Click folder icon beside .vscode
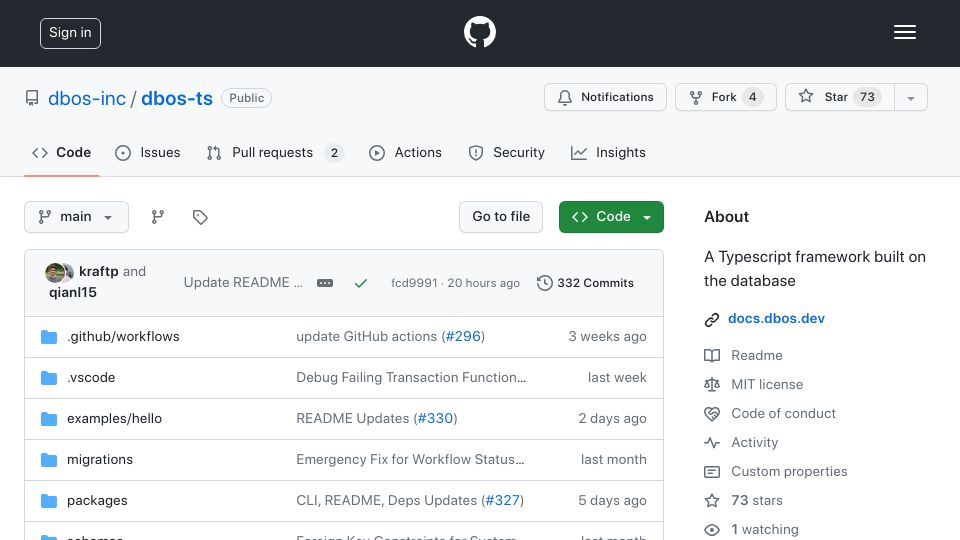 click(x=49, y=378)
